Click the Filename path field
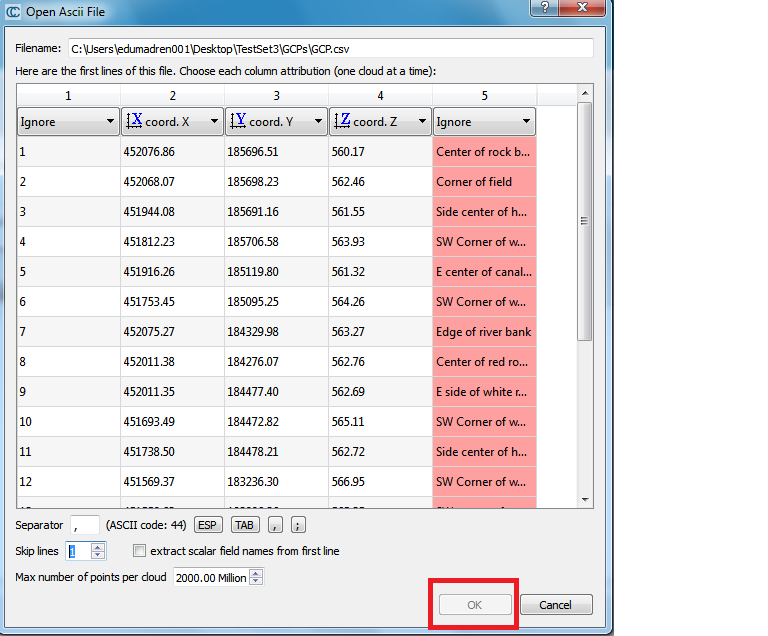The height and width of the screenshot is (636, 768). (329, 48)
